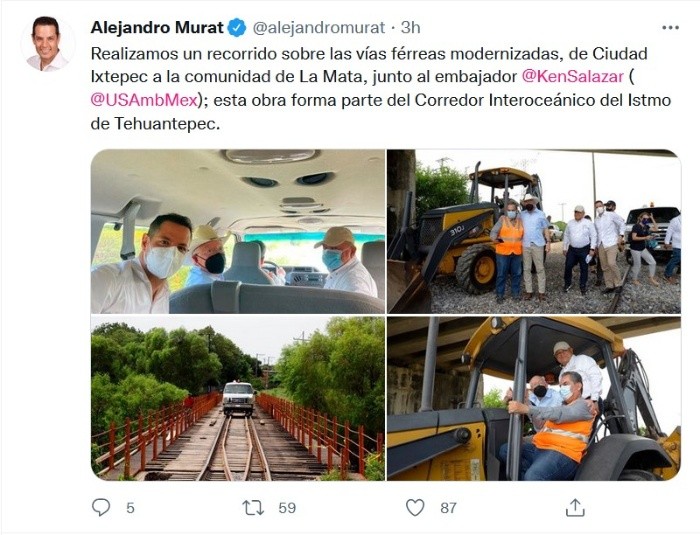The image size is (700, 535).
Task: Open the group photo beside backhoe
Action: (534, 231)
